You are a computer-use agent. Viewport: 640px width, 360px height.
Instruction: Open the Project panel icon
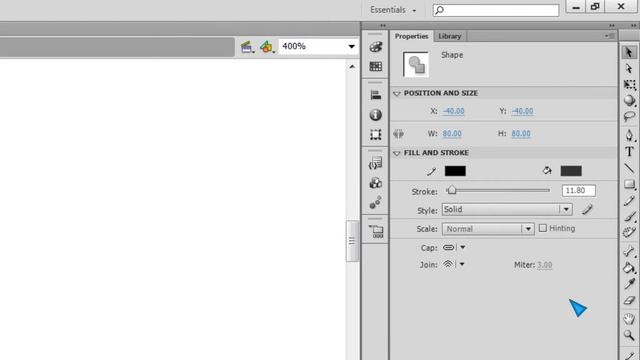376,231
